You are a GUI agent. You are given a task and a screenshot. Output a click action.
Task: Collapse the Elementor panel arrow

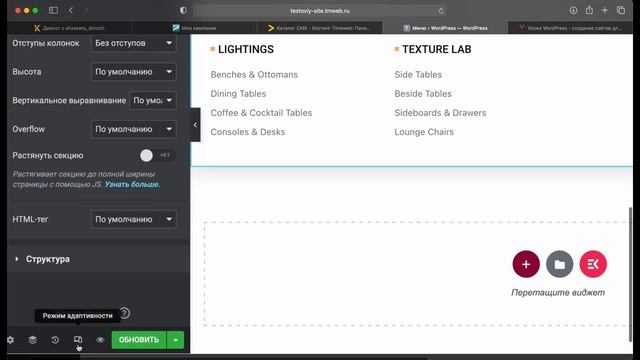pos(195,125)
